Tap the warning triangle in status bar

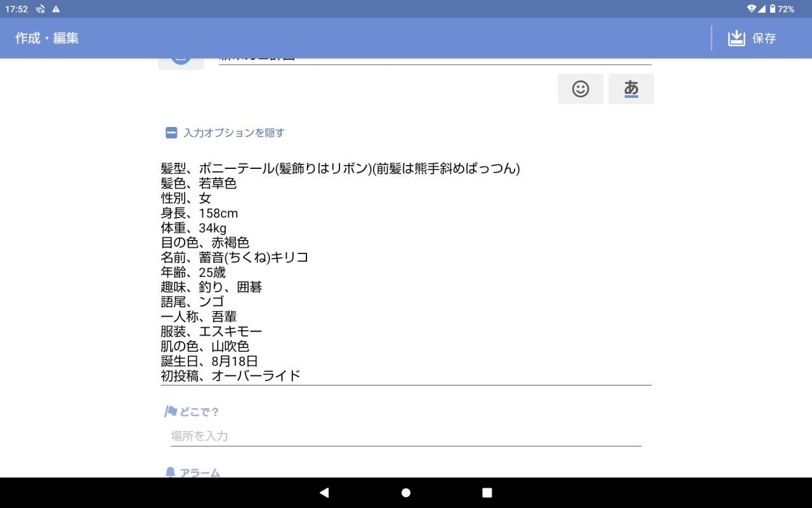click(x=56, y=9)
